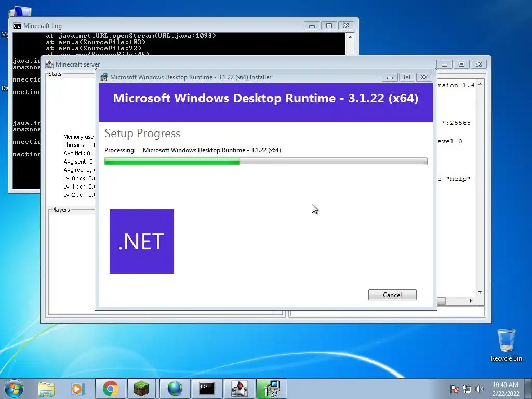
Task: Click the "Memory use" stat line
Action: tap(78, 137)
